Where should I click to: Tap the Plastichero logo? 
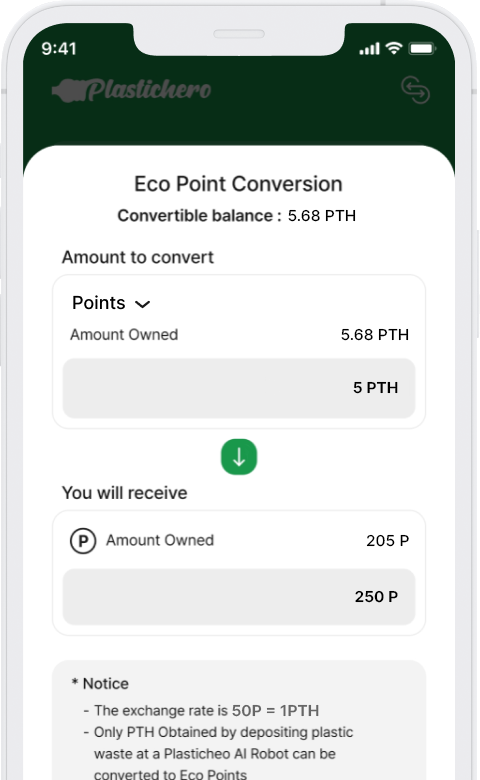pyautogui.click(x=131, y=90)
